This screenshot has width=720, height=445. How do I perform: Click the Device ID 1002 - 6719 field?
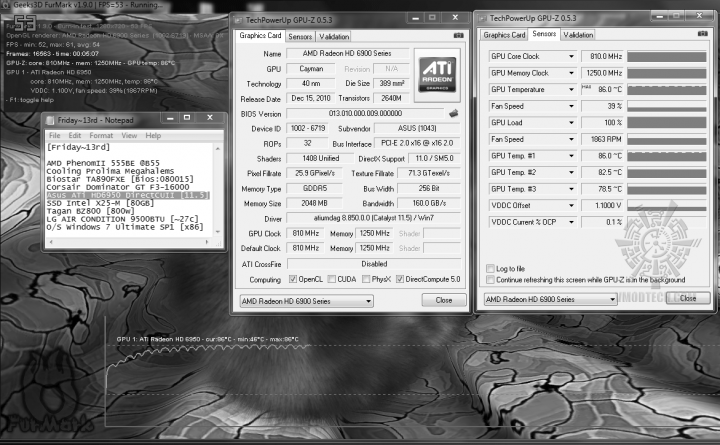pyautogui.click(x=308, y=128)
